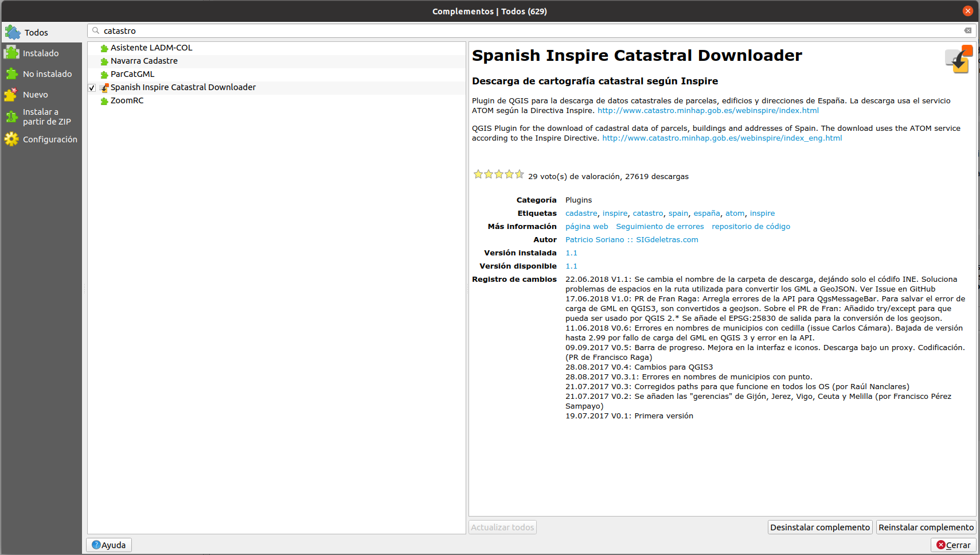Click the No instalado puzzle icon

[x=11, y=73]
